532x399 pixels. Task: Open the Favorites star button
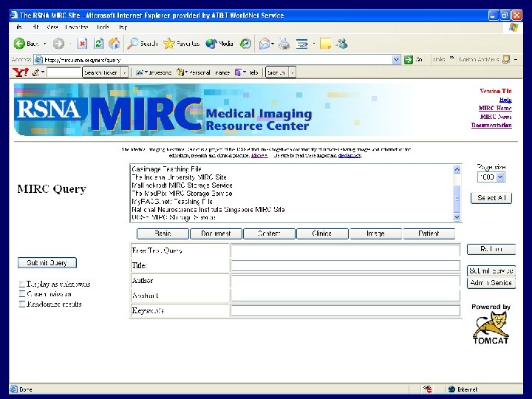coord(181,44)
